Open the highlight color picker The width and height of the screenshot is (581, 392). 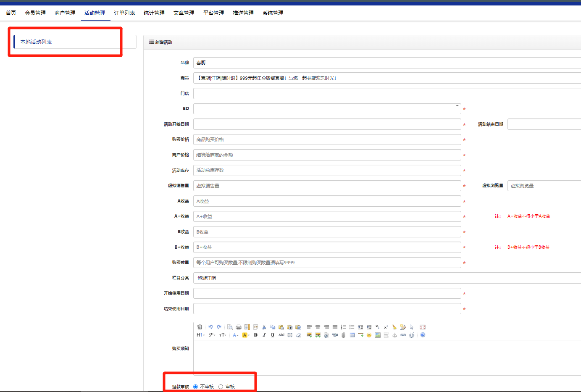[x=246, y=335]
